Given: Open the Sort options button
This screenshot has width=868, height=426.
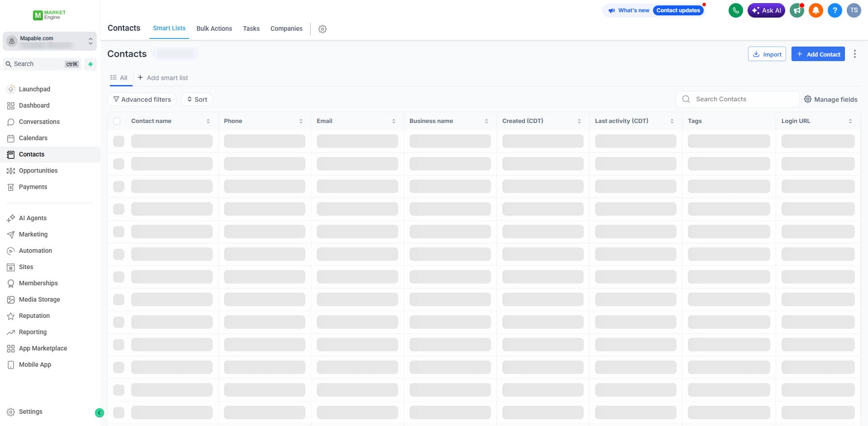Looking at the screenshot, I should [197, 99].
